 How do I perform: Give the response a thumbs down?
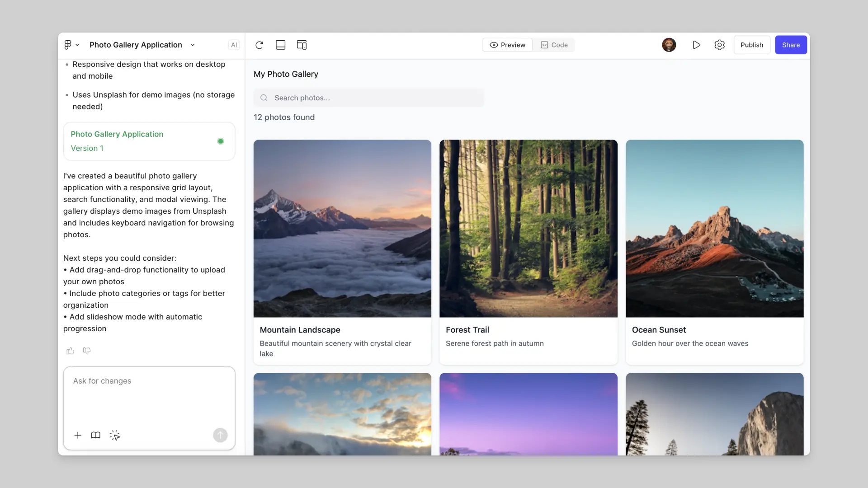point(87,351)
